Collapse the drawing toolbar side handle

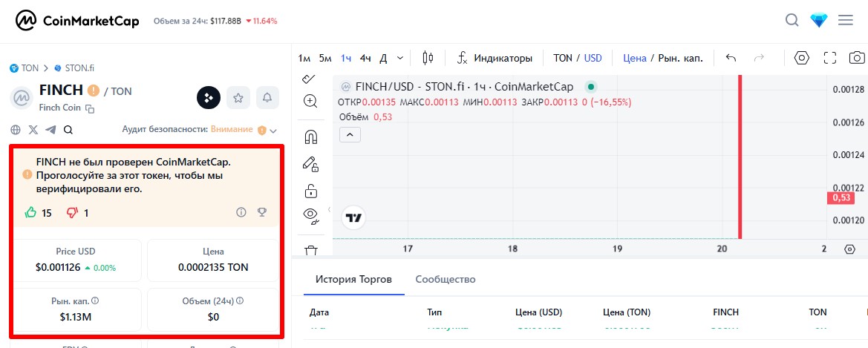point(330,209)
